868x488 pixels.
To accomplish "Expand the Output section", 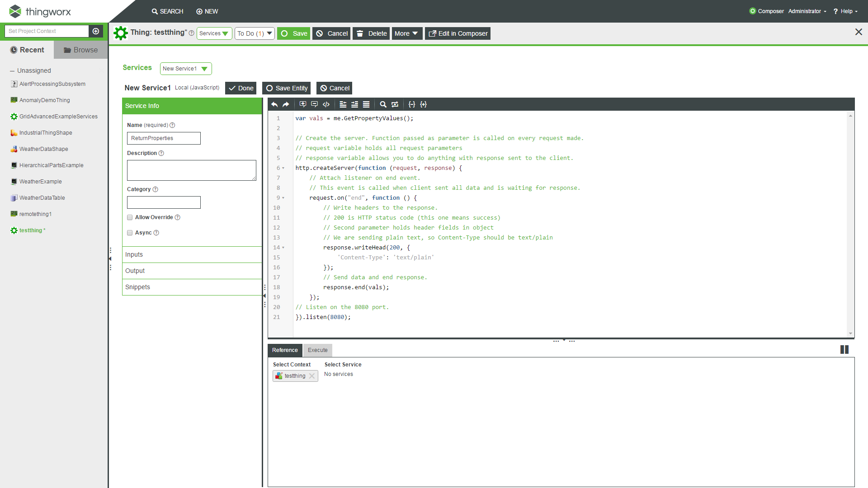I will point(192,271).
